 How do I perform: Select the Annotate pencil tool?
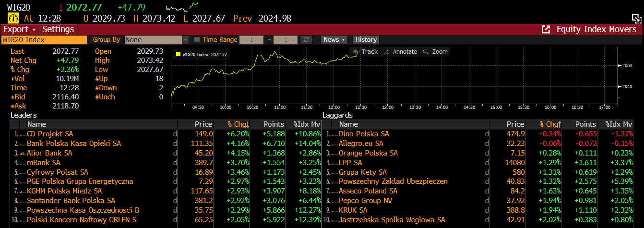[400, 51]
